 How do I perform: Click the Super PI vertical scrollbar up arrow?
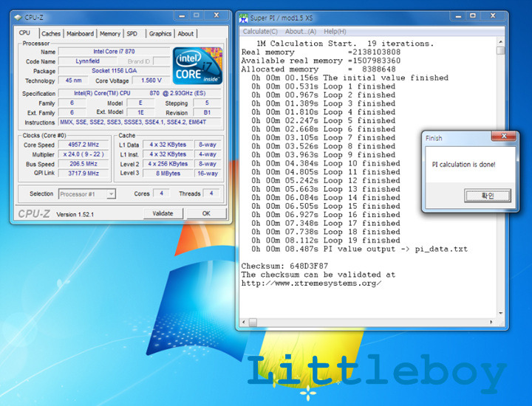coord(500,41)
